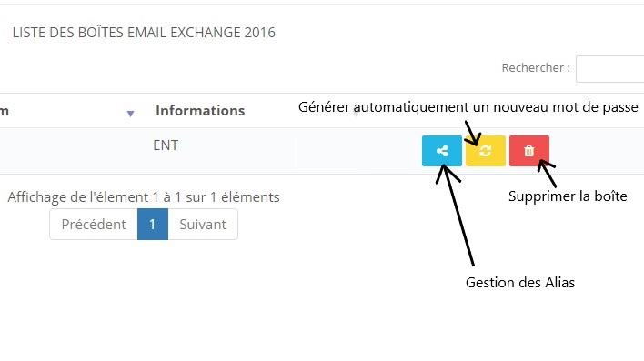Select the ENT cell in the row
Screen dimensions: 644x361
(166, 145)
